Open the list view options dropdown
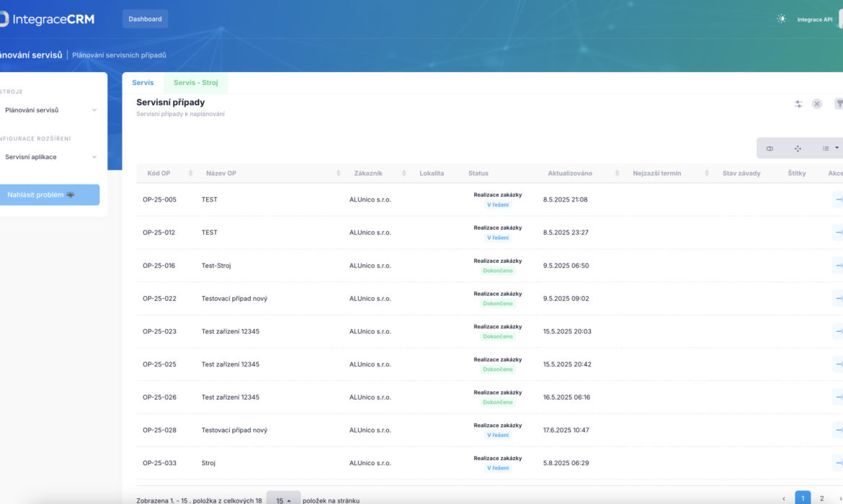843x504 pixels. pos(830,148)
